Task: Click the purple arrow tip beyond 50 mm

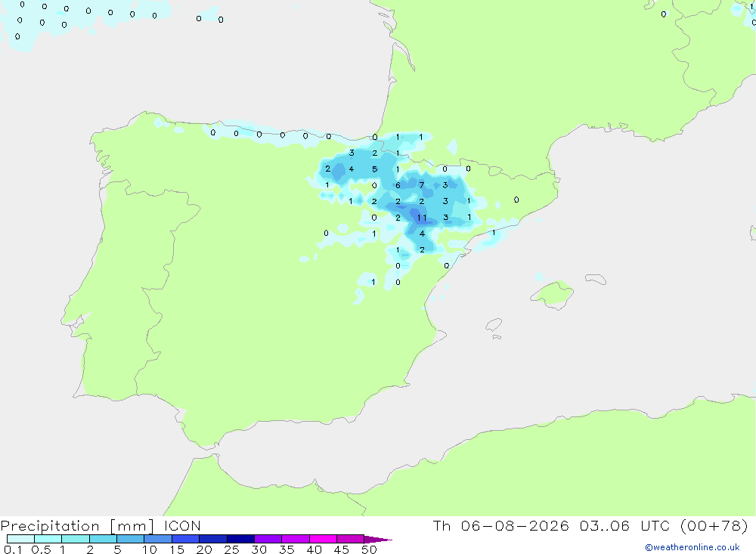Action: [x=377, y=539]
